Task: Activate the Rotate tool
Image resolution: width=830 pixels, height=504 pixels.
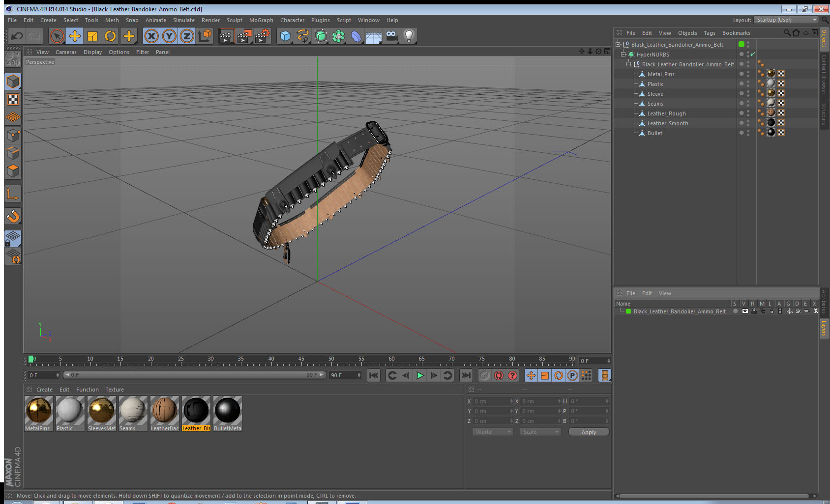Action: [x=110, y=36]
